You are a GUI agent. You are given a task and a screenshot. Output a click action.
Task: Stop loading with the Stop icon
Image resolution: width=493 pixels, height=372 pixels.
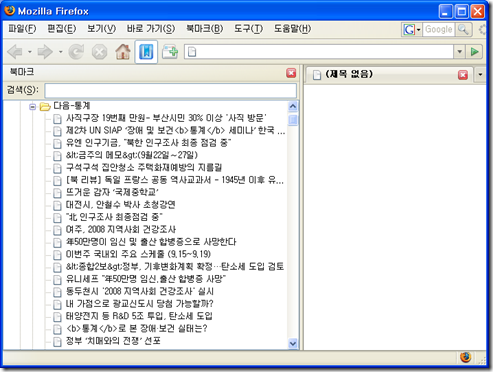99,52
